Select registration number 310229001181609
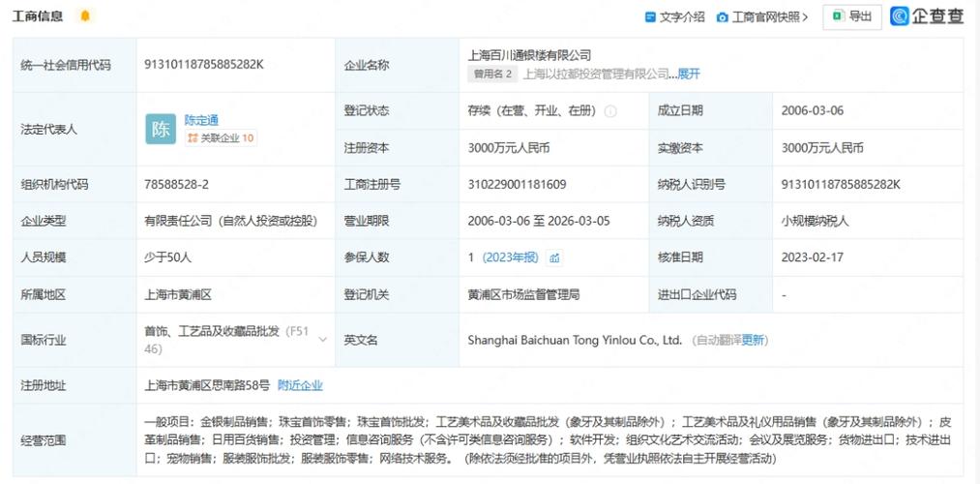Screen dimensions: 980x484 (x=517, y=185)
